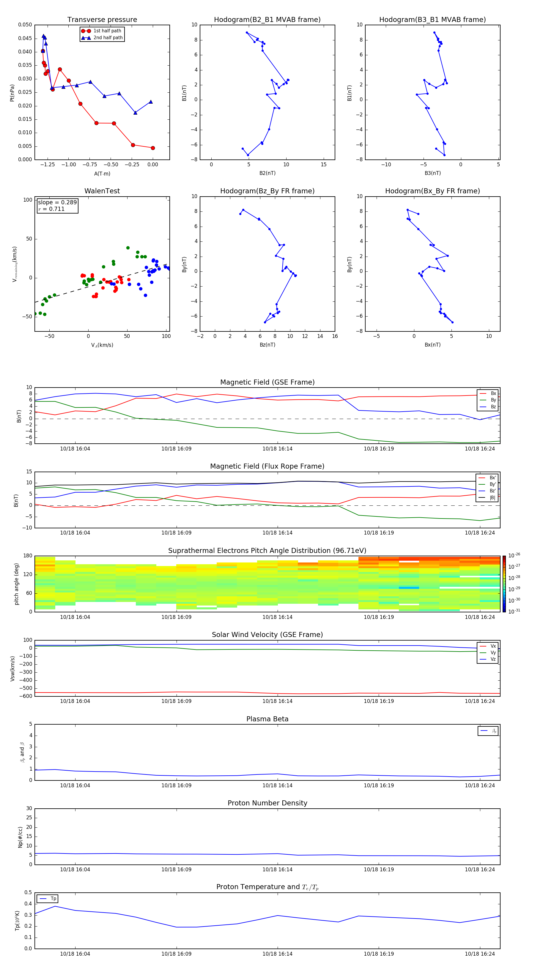Click the 'Vy' legend entry in velocity plot
Screen dimensions: 535x980
click(x=488, y=653)
